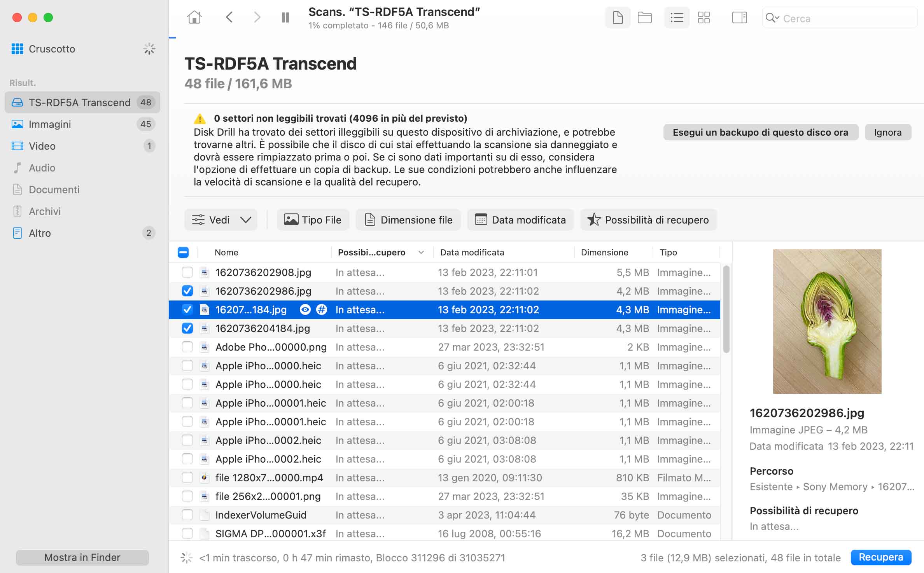Toggle checkbox for 1620736202986.jpg
This screenshot has width=924, height=573.
point(187,290)
